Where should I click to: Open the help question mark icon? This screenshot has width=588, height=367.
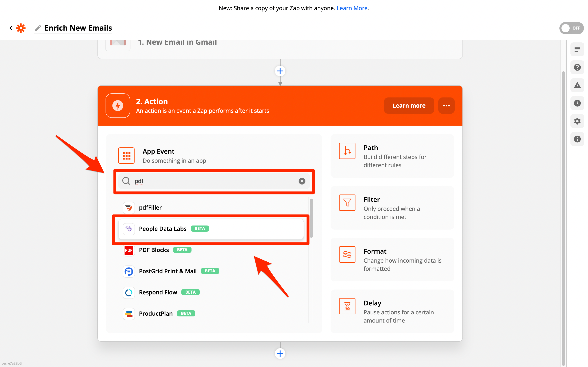(577, 67)
